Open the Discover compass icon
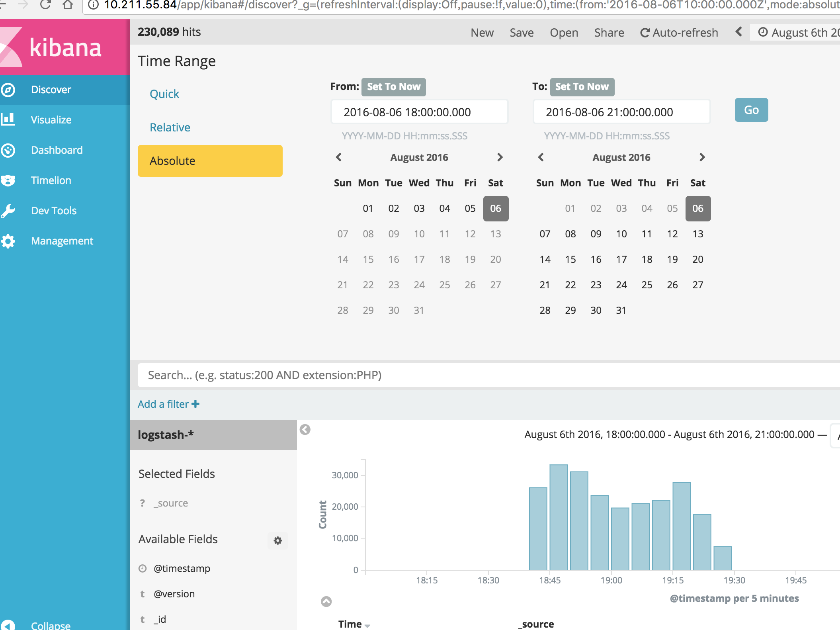Viewport: 840px width, 630px height. click(x=8, y=90)
